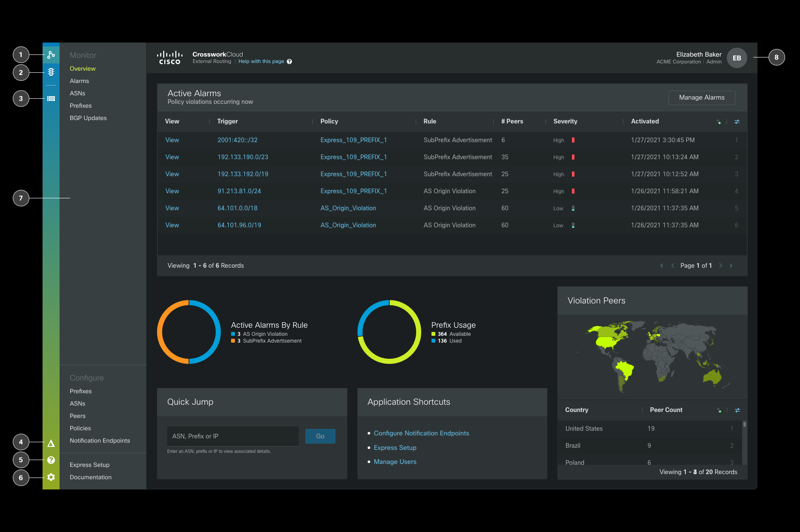The width and height of the screenshot is (800, 532).
Task: Focus the ASN, Prefix or IP input
Action: (x=233, y=436)
